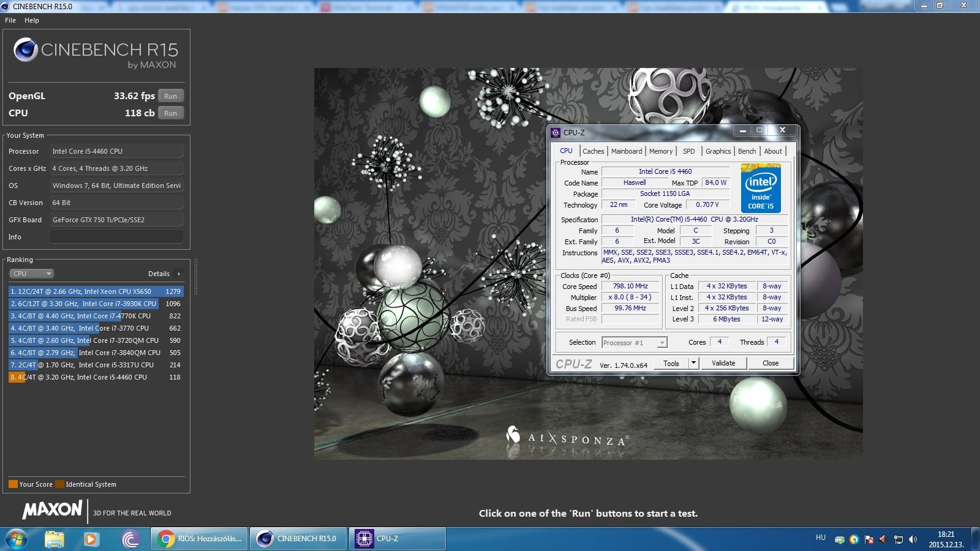Click the AIXSPONZA logo in render
The image size is (980, 551).
[x=567, y=436]
